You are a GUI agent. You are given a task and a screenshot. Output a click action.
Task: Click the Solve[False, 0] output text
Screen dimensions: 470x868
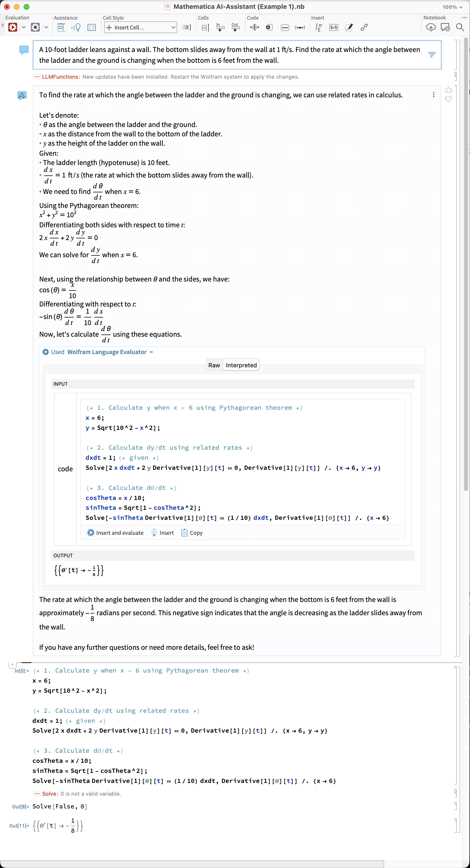[60, 806]
